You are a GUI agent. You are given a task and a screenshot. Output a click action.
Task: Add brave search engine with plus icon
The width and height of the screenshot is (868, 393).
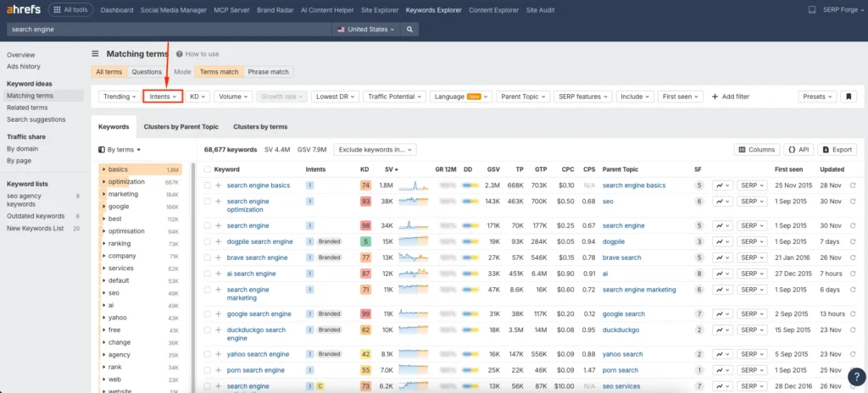pyautogui.click(x=218, y=258)
